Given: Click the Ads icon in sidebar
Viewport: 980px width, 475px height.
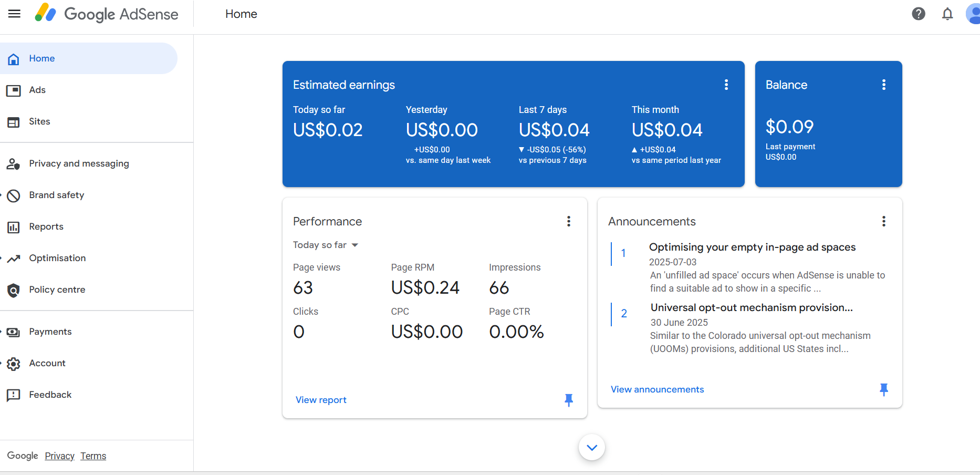Looking at the screenshot, I should point(14,90).
